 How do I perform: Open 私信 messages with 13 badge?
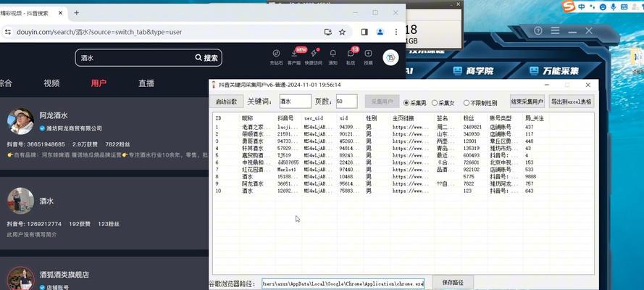(x=351, y=53)
